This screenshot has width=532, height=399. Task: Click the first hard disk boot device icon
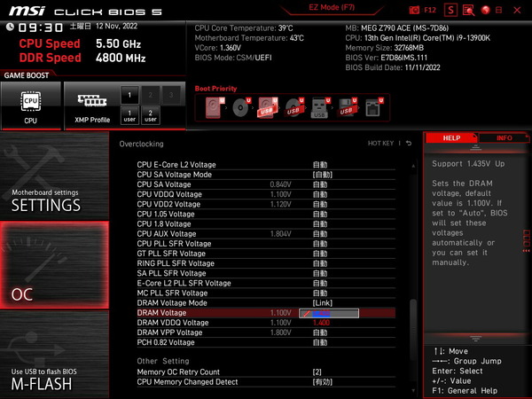coord(215,107)
